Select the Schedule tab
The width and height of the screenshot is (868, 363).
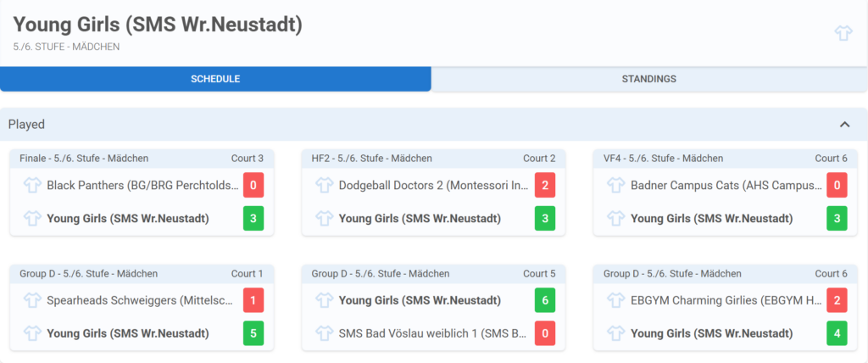(215, 79)
